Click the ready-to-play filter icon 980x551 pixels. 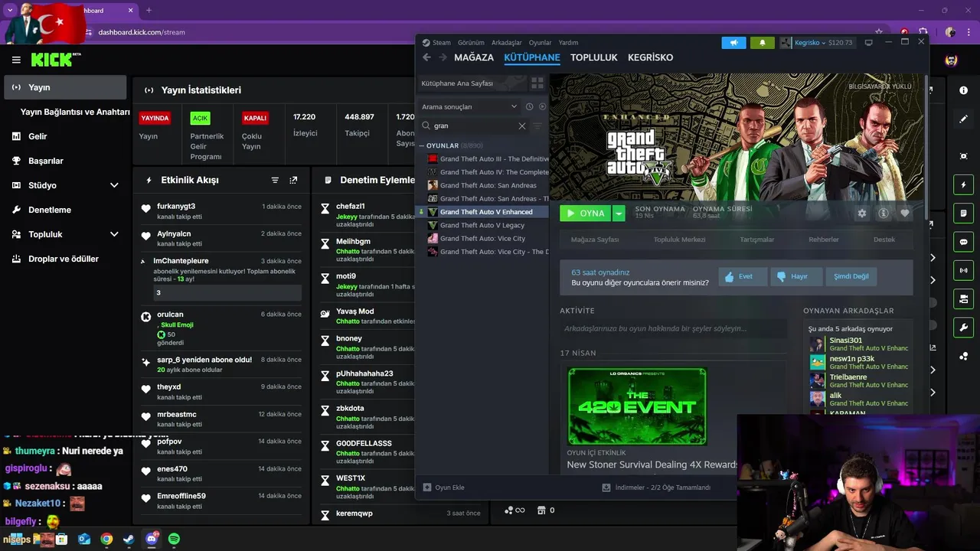click(x=543, y=106)
